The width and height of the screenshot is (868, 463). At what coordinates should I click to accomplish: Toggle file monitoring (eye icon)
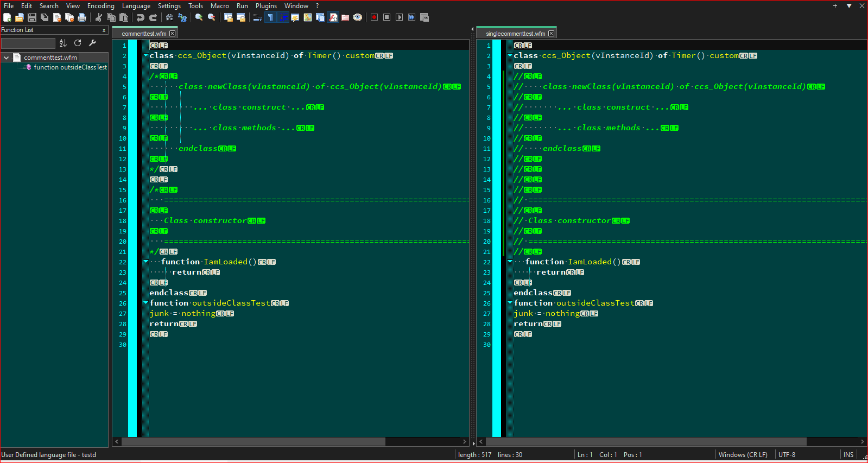click(x=358, y=17)
